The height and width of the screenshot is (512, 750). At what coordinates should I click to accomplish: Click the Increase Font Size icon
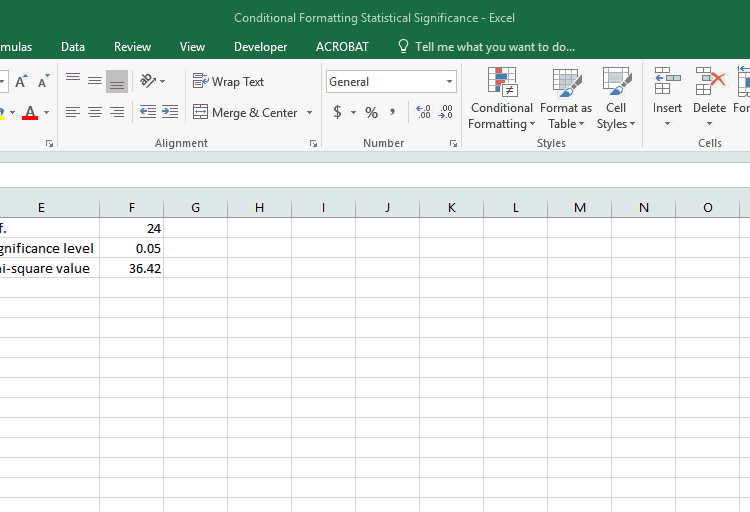pyautogui.click(x=21, y=82)
